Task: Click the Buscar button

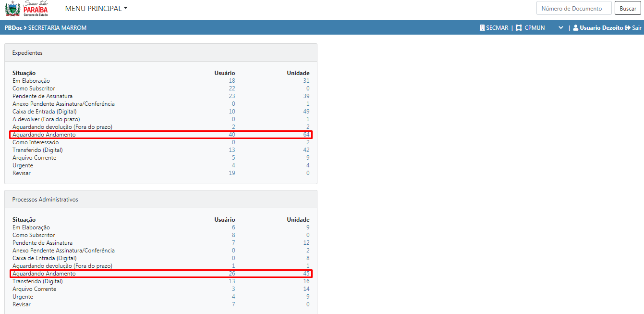Action: tap(628, 8)
